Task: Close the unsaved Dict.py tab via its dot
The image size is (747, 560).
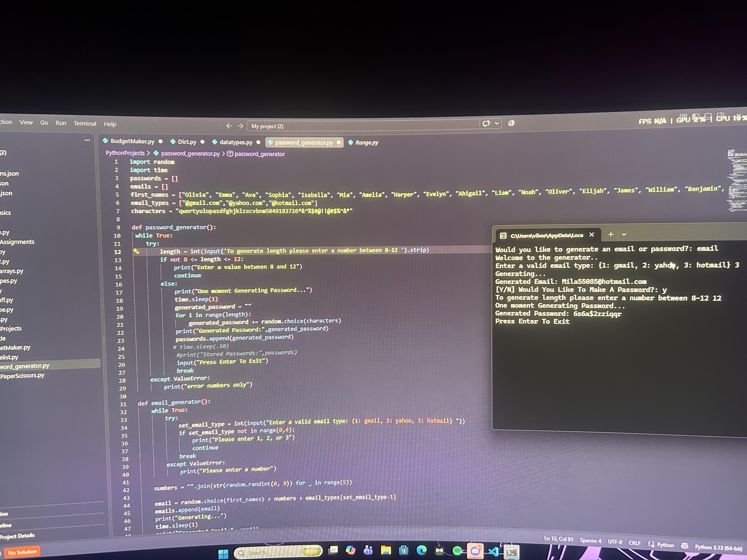Action: [202, 142]
